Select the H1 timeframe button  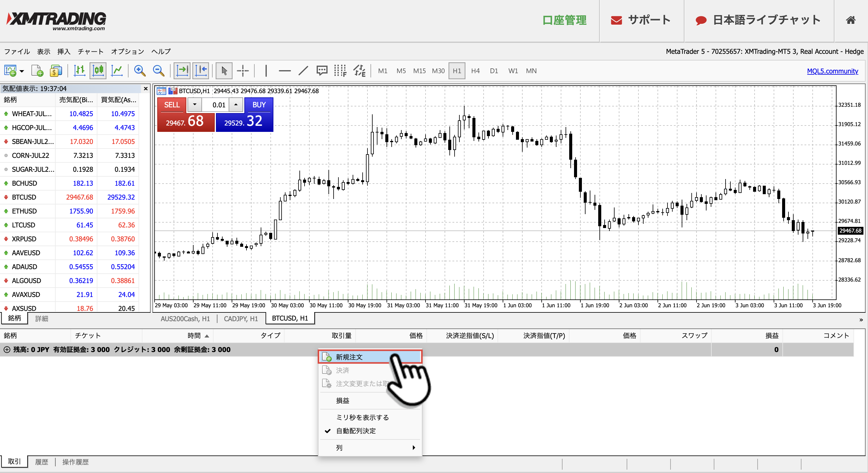click(457, 71)
